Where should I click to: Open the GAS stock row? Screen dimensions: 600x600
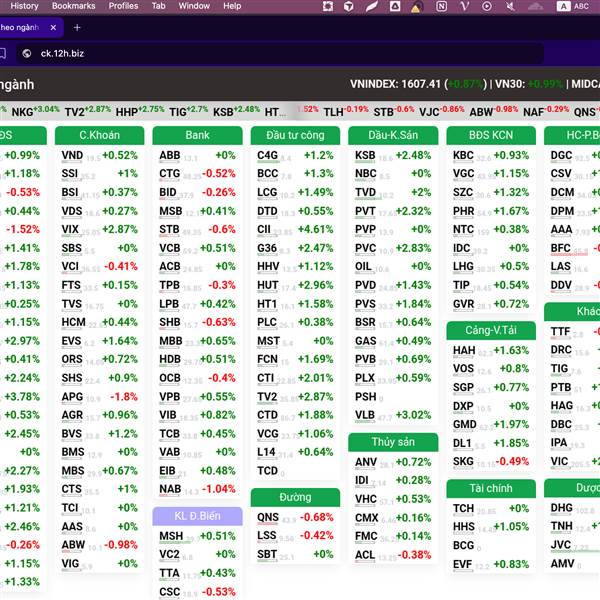tap(393, 341)
